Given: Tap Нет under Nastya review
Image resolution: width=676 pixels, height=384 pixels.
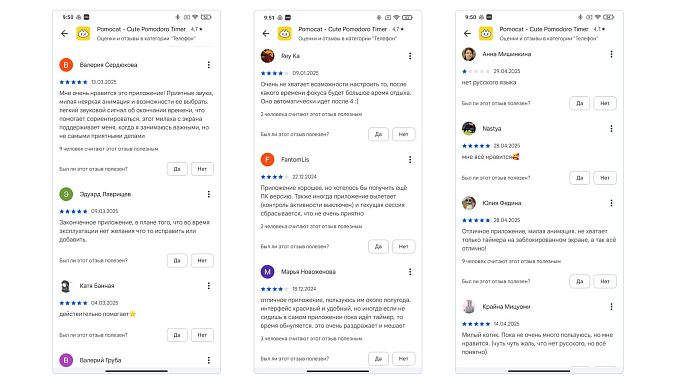Looking at the screenshot, I should tap(605, 178).
